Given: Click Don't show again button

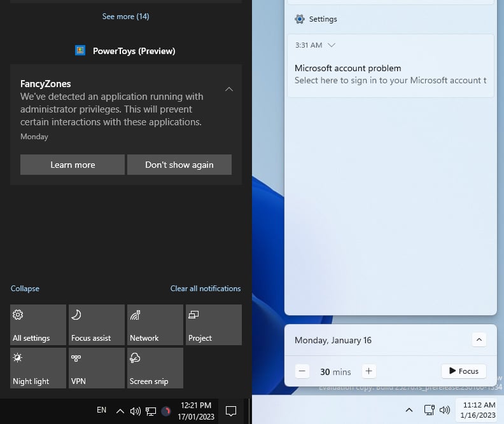Looking at the screenshot, I should [179, 165].
